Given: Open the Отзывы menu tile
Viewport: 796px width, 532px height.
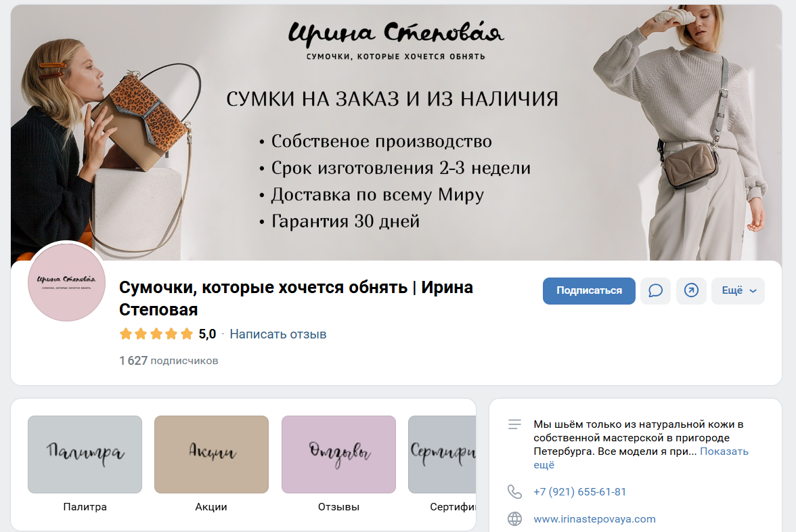Looking at the screenshot, I should 338,454.
